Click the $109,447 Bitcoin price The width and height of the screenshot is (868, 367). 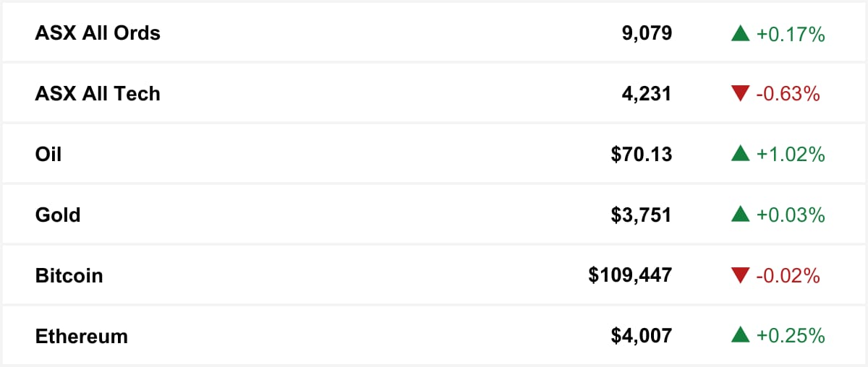pos(630,276)
